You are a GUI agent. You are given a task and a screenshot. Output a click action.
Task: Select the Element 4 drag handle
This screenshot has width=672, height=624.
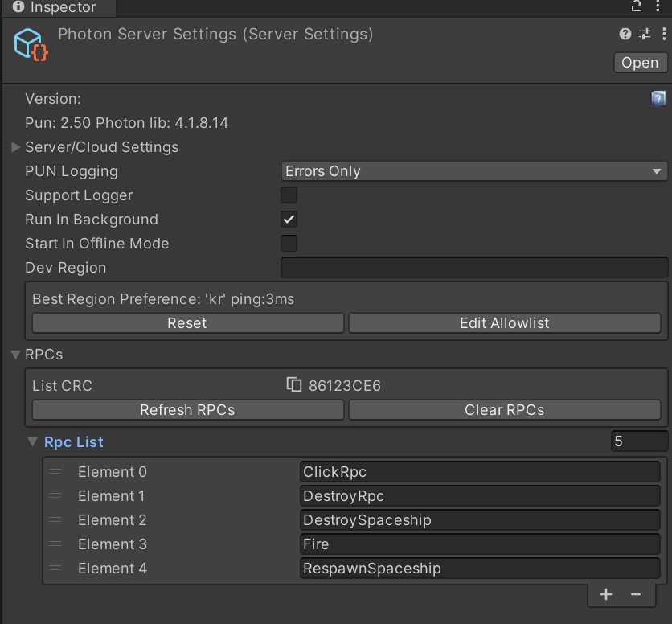(55, 568)
